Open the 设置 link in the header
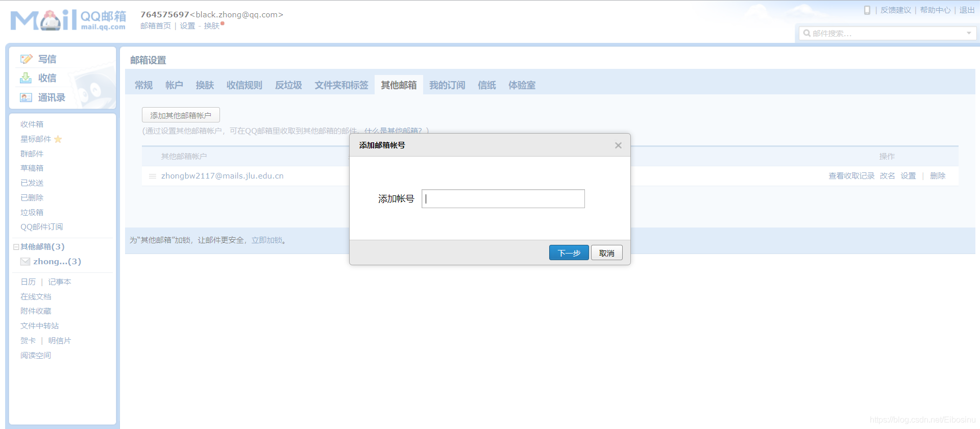Image resolution: width=980 pixels, height=429 pixels. (x=187, y=26)
